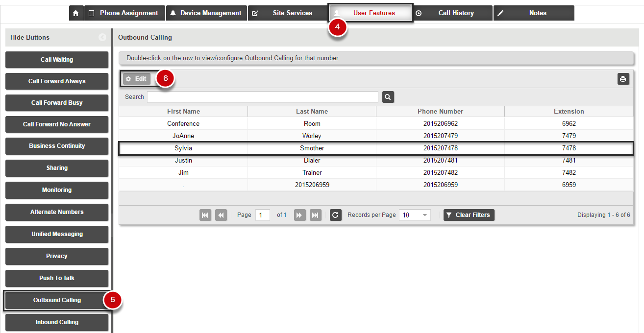Select the Conference Room row
This screenshot has height=333, width=644.
click(x=376, y=124)
